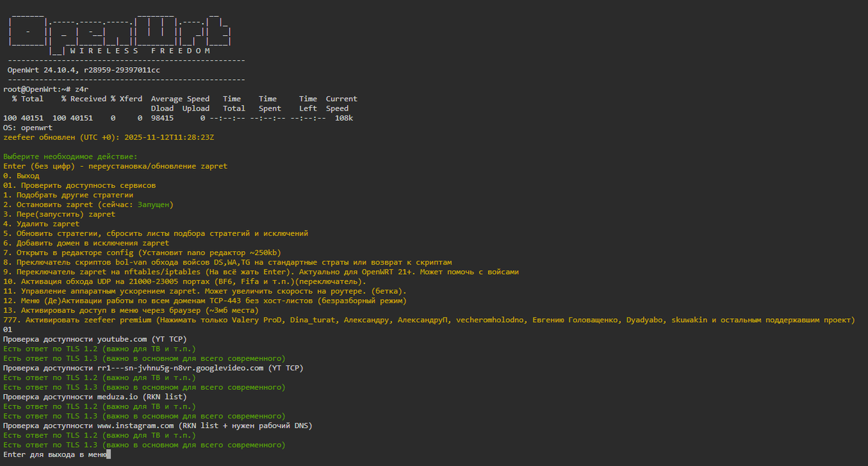Click TLS 1.2 result under googlevideo.com check
Image resolution: width=868 pixels, height=466 pixels.
pos(99,377)
